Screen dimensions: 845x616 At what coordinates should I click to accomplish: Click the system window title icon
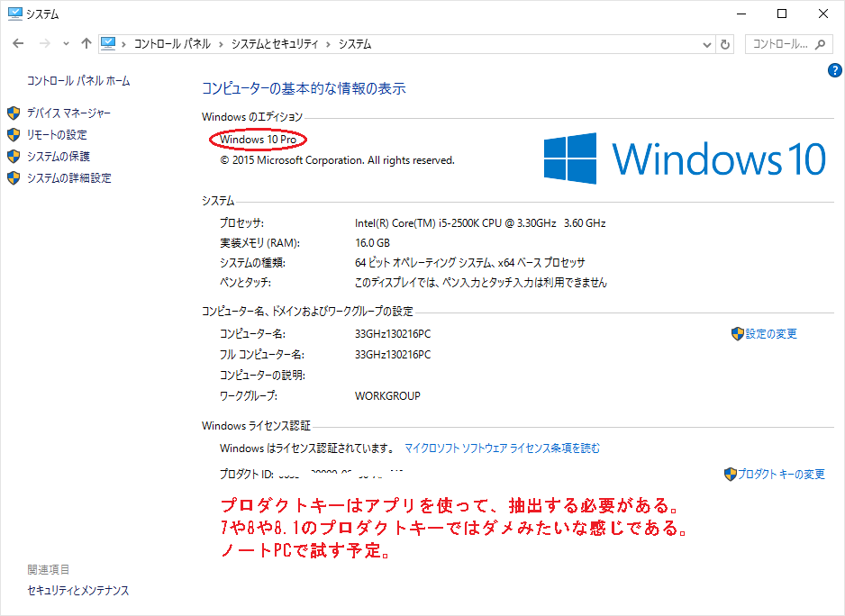(x=15, y=14)
